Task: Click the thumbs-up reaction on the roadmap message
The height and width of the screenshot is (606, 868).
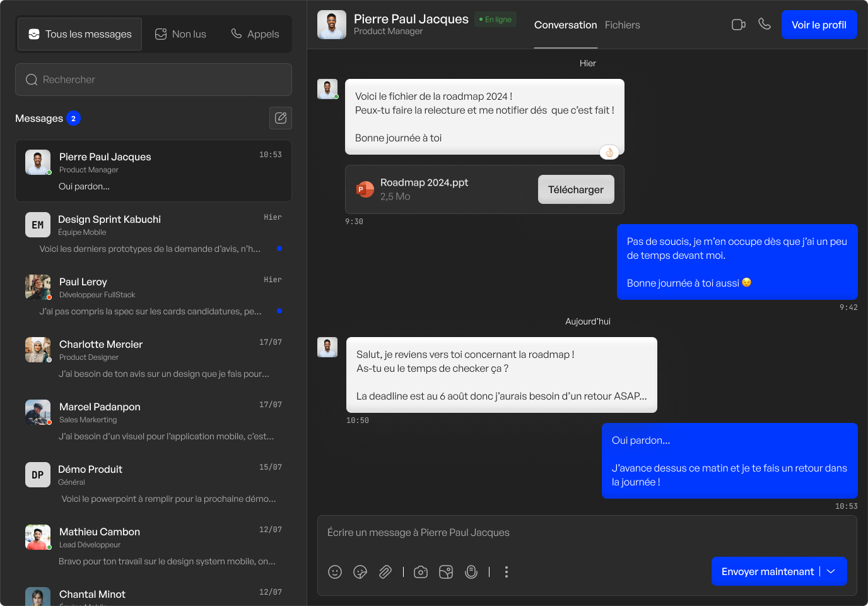Action: tap(609, 152)
